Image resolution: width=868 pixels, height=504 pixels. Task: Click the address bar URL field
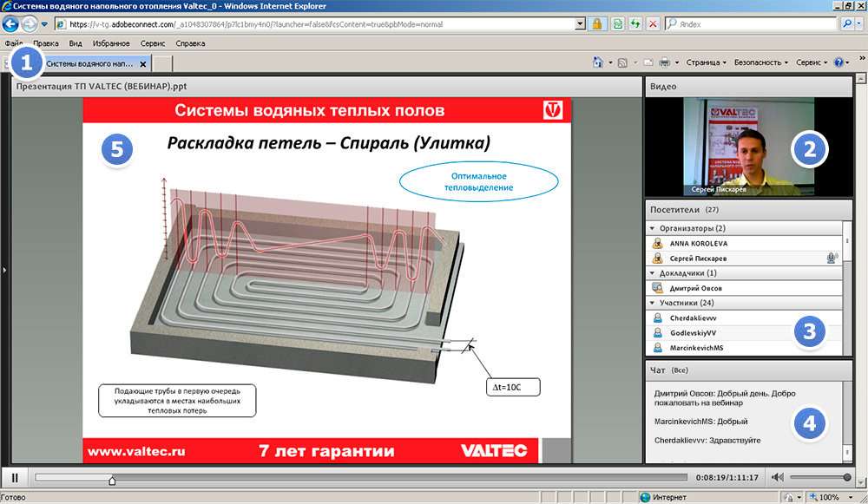(x=316, y=24)
